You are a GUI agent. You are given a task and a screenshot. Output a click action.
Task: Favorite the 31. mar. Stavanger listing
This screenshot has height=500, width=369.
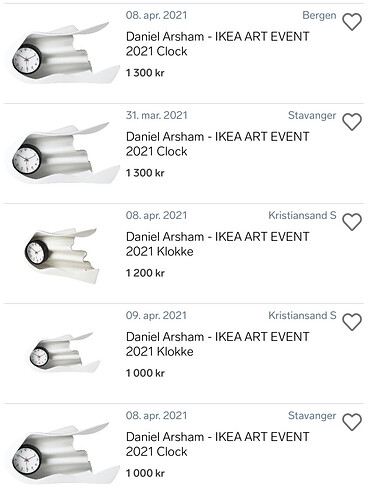tap(352, 122)
